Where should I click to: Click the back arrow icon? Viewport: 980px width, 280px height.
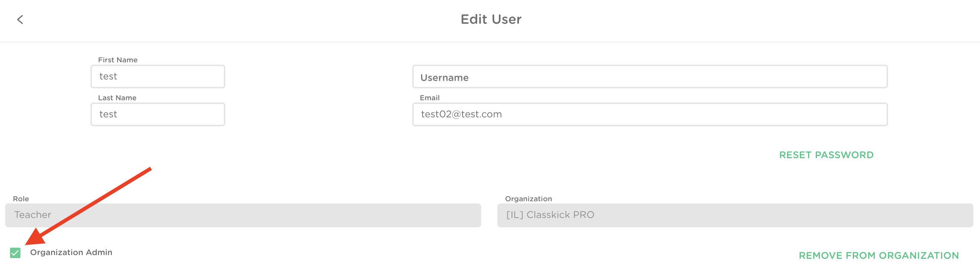tap(20, 19)
